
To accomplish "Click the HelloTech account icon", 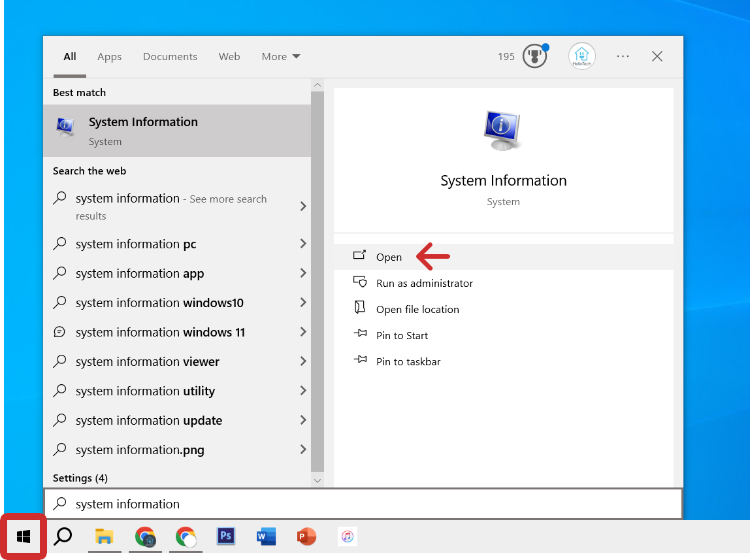I will [581, 56].
